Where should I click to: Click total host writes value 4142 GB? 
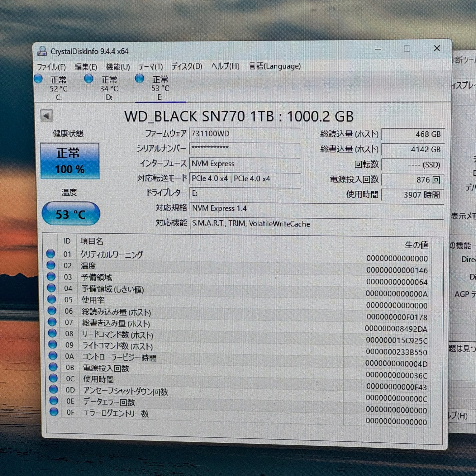[x=413, y=149]
